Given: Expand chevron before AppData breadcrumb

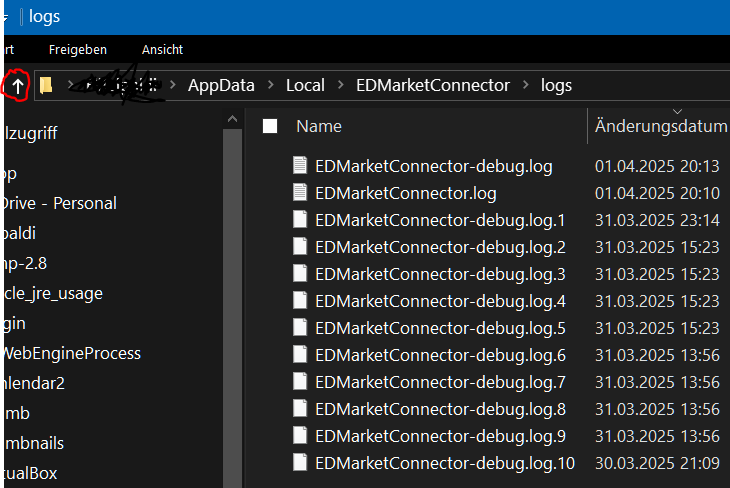Looking at the screenshot, I should (x=173, y=85).
